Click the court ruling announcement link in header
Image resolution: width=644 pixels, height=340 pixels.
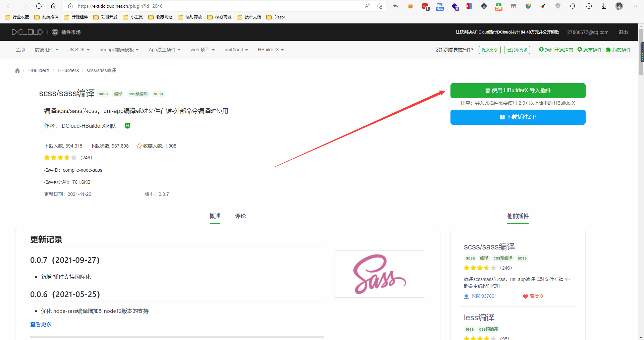[x=507, y=32]
